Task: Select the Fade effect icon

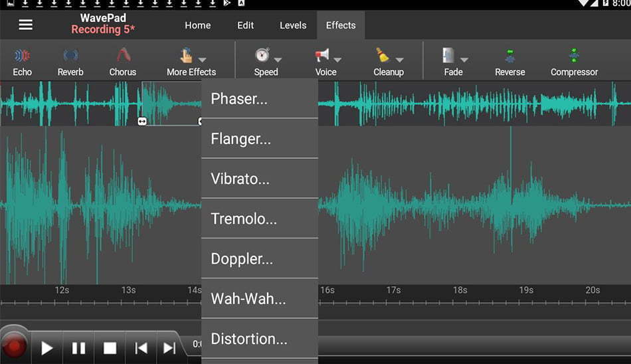Action: 448,55
